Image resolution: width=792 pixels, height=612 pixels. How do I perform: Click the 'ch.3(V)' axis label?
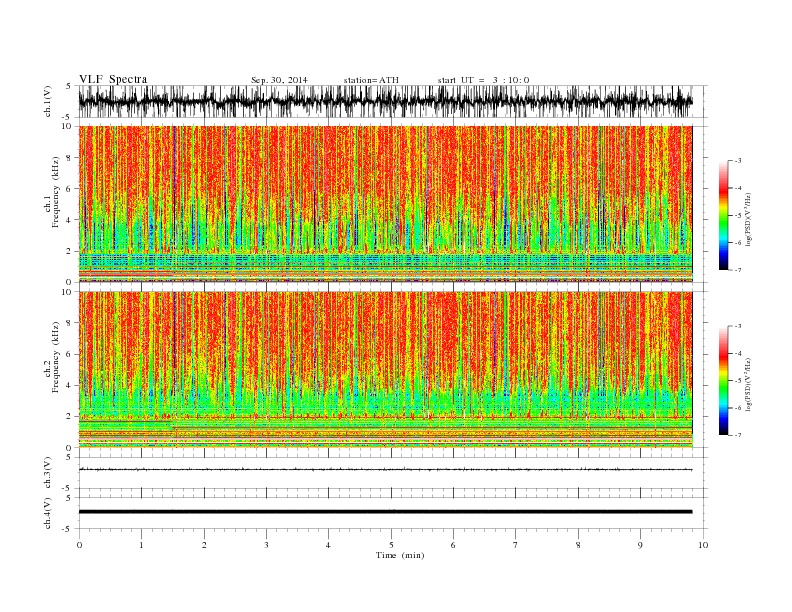click(48, 473)
